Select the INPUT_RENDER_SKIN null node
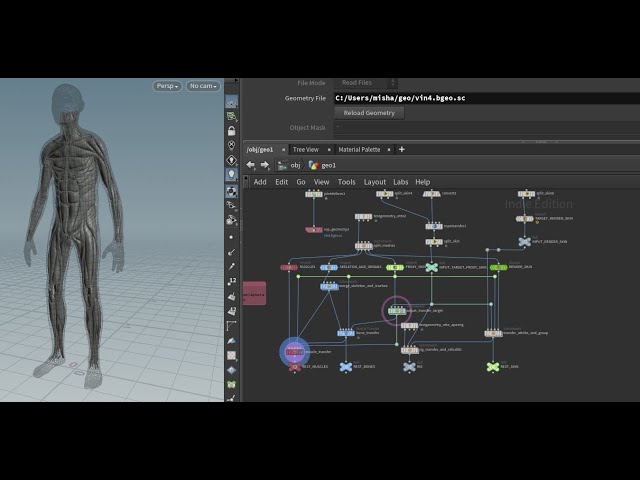 524,242
